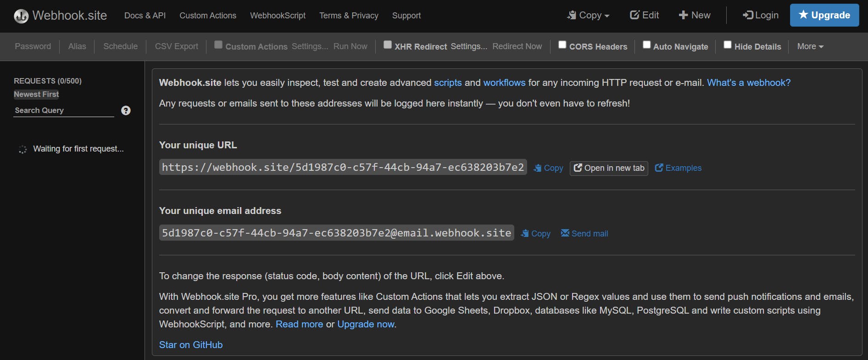Select the unique webhook URL text

point(343,168)
